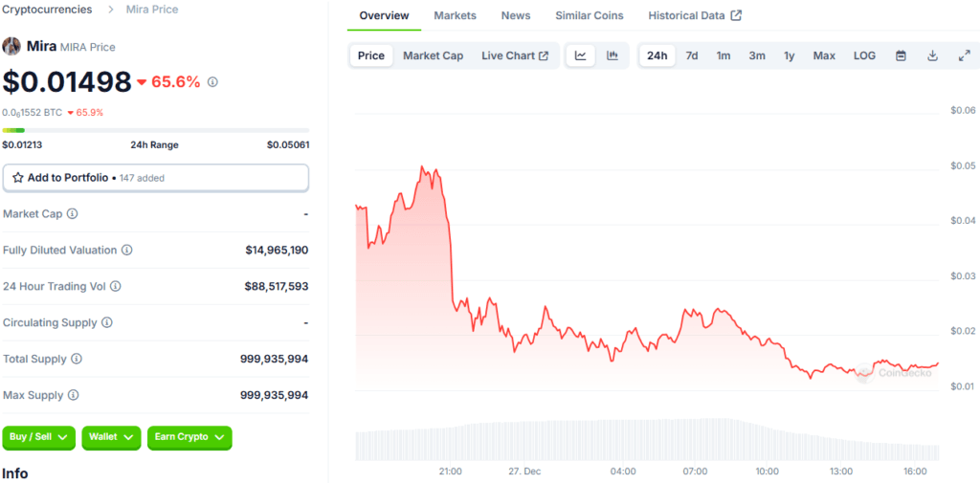The image size is (980, 483).
Task: Select the 7d time range
Action: [x=692, y=55]
